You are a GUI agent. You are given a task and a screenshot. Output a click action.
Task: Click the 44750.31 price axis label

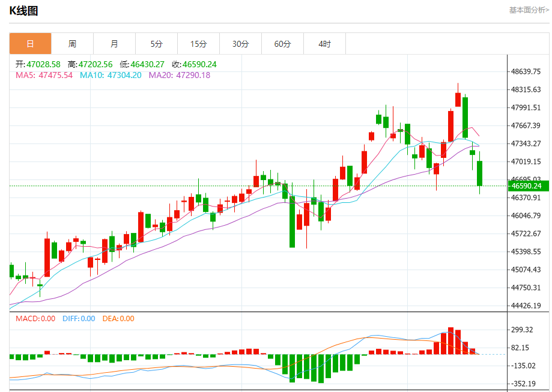pos(526,288)
